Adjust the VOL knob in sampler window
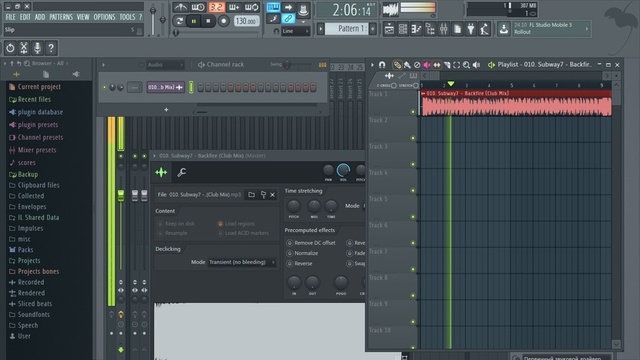The width and height of the screenshot is (640, 360). (343, 170)
